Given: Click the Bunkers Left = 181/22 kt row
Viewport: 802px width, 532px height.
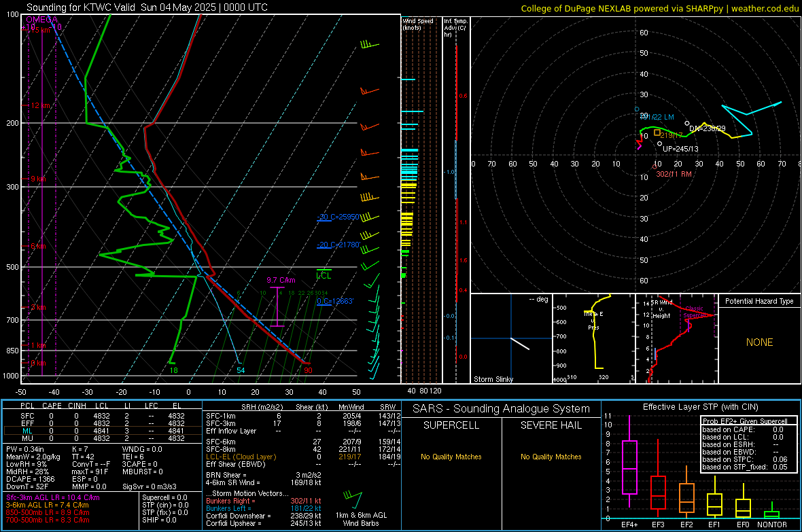Looking at the screenshot, I should tap(264, 508).
